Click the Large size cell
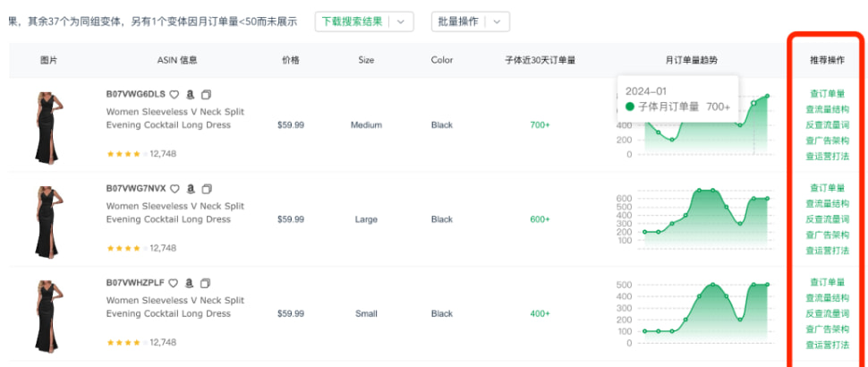 [366, 219]
